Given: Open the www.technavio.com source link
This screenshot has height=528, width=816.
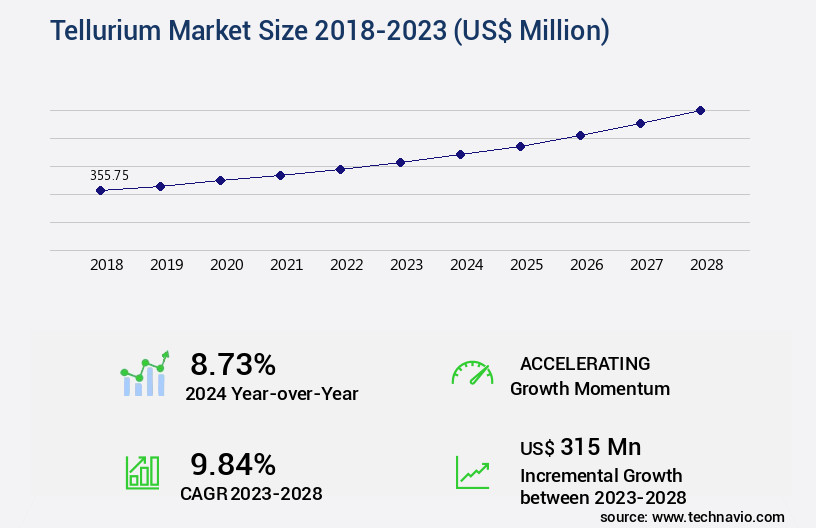Looking at the screenshot, I should [692, 516].
